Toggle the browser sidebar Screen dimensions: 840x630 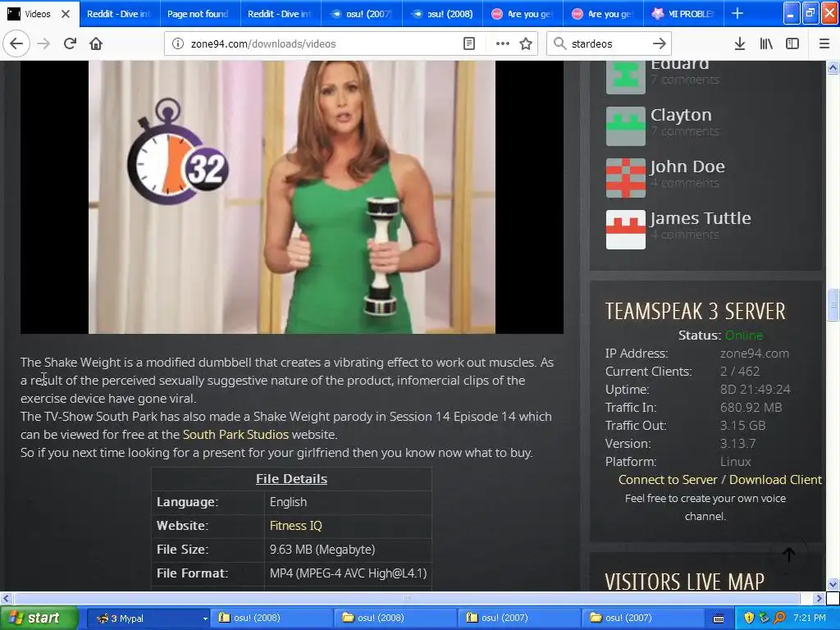click(792, 43)
